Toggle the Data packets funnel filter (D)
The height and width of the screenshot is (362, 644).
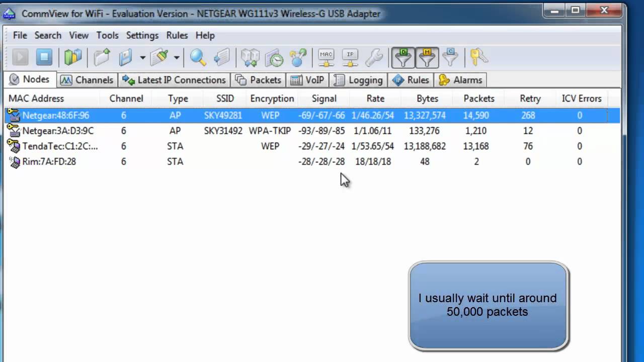[x=403, y=57]
